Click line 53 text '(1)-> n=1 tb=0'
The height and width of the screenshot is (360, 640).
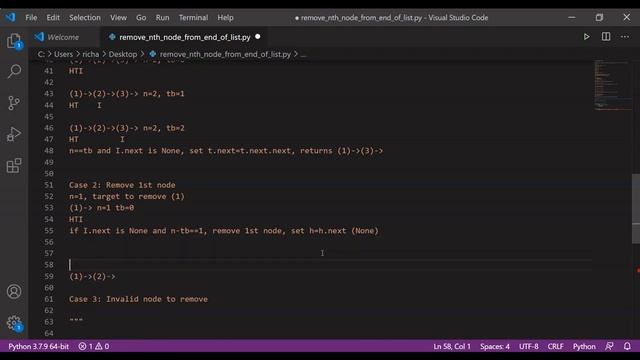coord(101,208)
